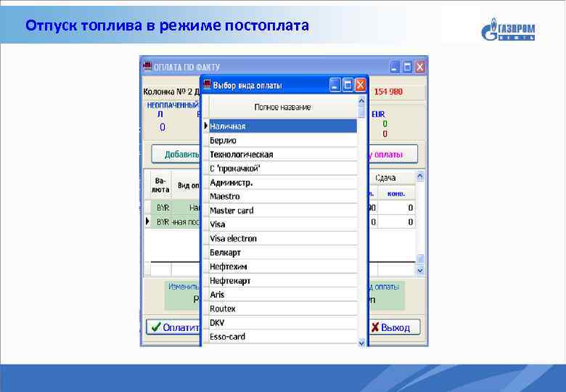Select Aris payment type
Image resolution: width=566 pixels, height=392 pixels.
pyautogui.click(x=283, y=295)
